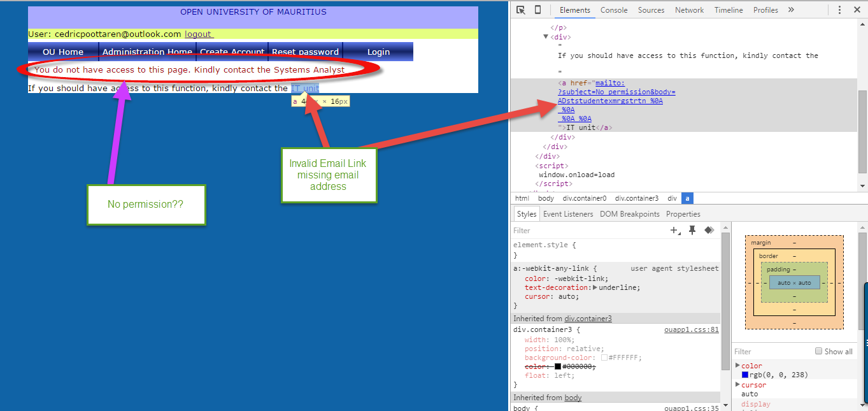Image resolution: width=868 pixels, height=411 pixels.
Task: Expand the text-decoration underline shorthand triangle
Action: coord(595,287)
